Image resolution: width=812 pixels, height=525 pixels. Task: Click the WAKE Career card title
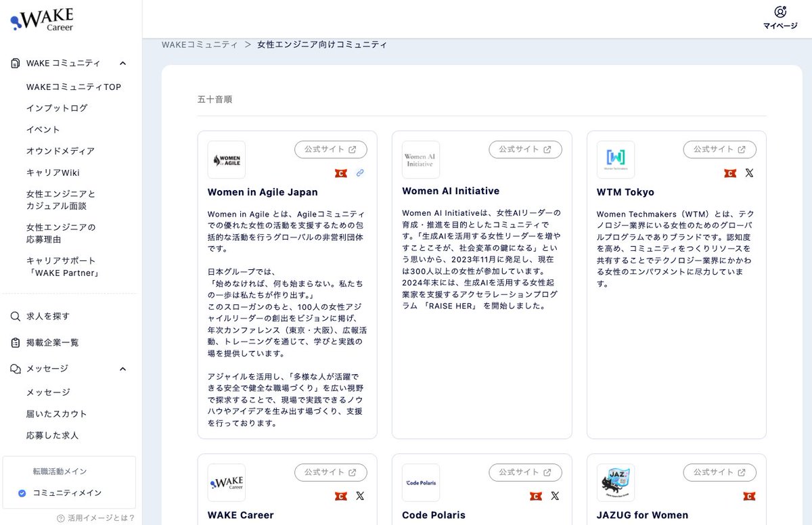pyautogui.click(x=241, y=515)
